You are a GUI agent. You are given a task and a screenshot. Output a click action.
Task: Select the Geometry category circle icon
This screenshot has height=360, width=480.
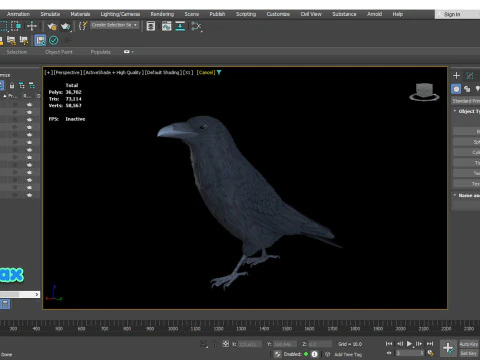pyautogui.click(x=456, y=89)
